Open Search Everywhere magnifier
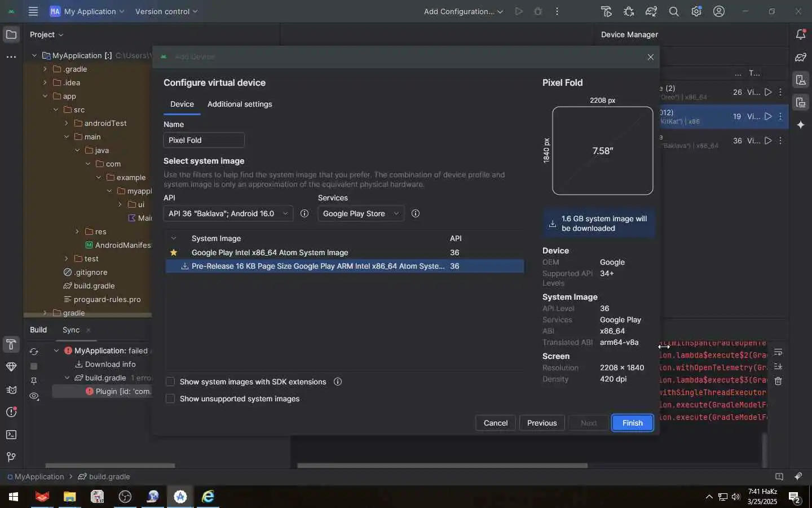Viewport: 812px width, 508px height. coord(674,11)
